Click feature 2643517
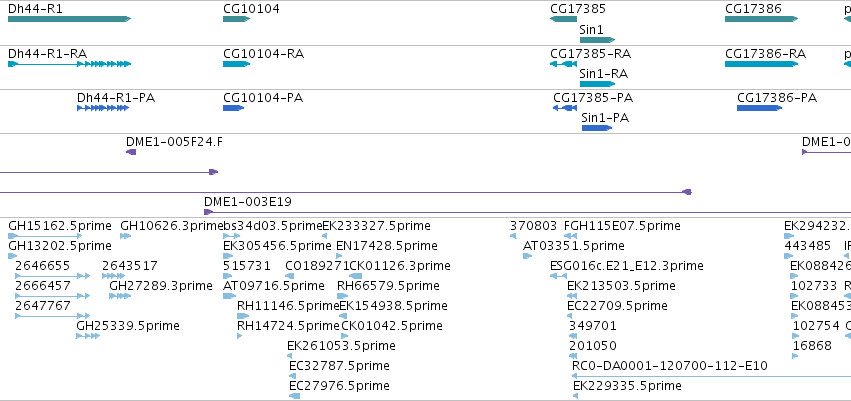The width and height of the screenshot is (851, 401). click(x=113, y=276)
